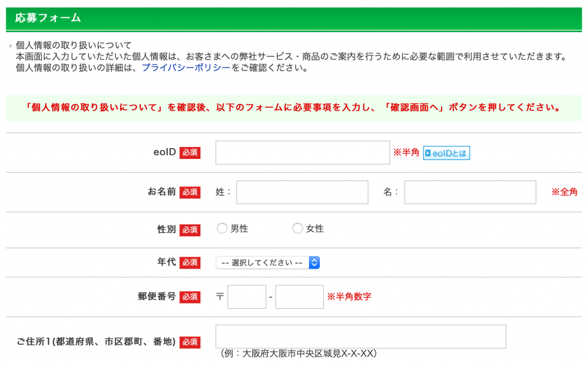This screenshot has width=588, height=365.
Task: Click the 必須 badge beside 年代
Action: coord(190,262)
